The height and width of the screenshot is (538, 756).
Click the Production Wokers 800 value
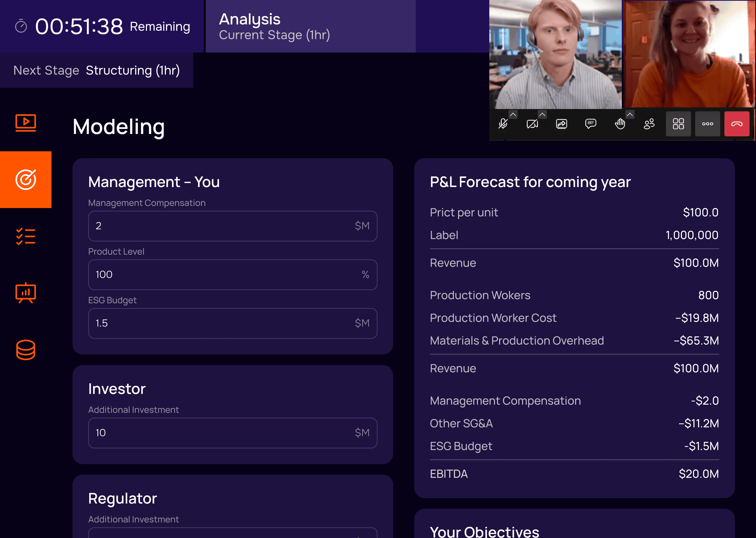(x=708, y=295)
